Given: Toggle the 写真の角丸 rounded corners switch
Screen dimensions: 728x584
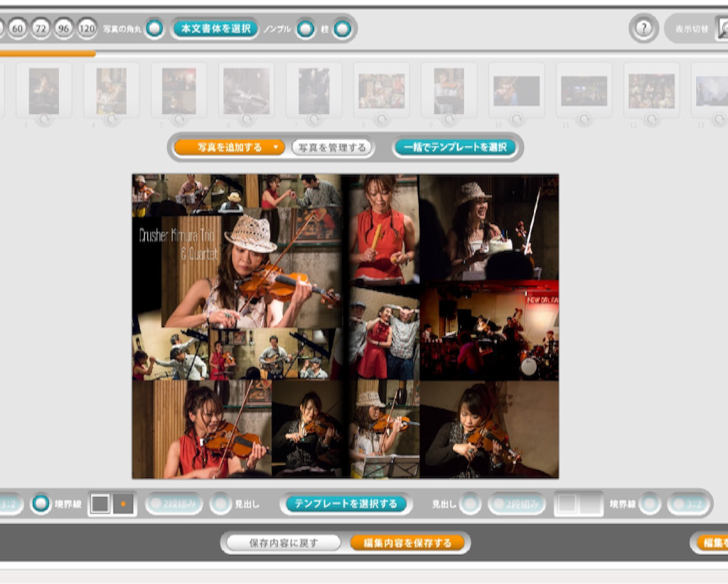Looking at the screenshot, I should (x=154, y=28).
